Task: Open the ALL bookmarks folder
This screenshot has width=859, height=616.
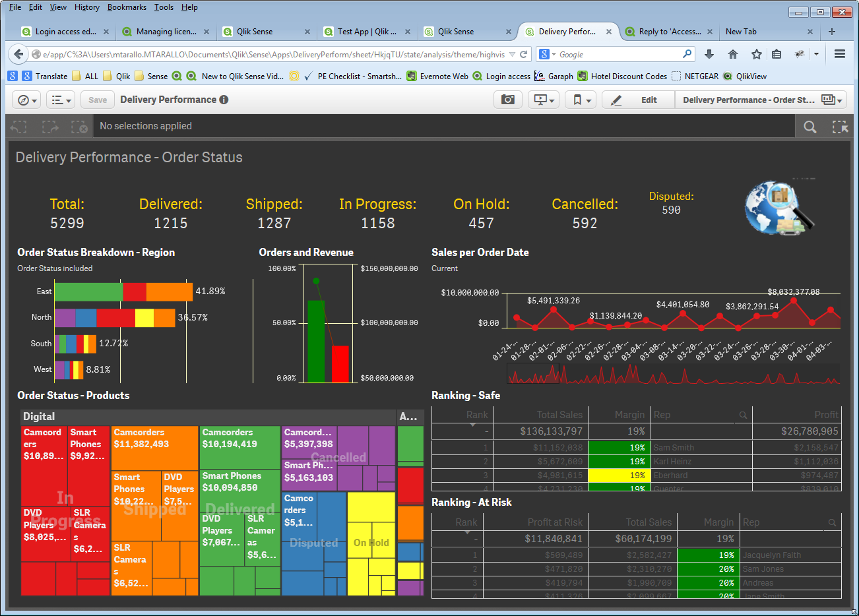Action: coord(84,76)
